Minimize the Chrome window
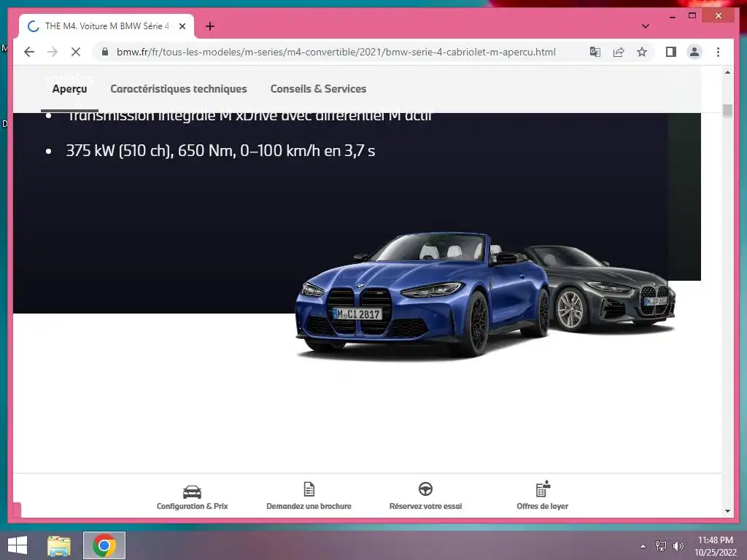Screen dimensions: 747x560 pos(672,16)
